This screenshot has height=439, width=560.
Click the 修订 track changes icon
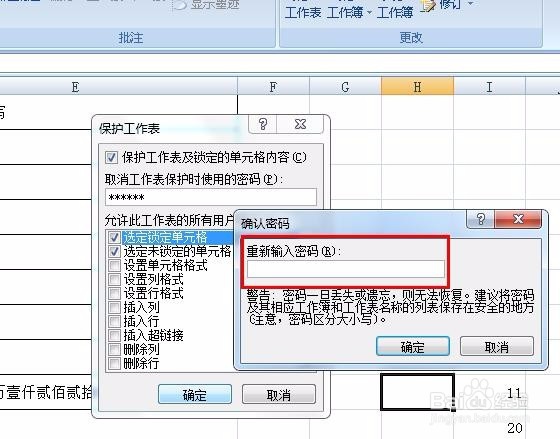(x=428, y=6)
